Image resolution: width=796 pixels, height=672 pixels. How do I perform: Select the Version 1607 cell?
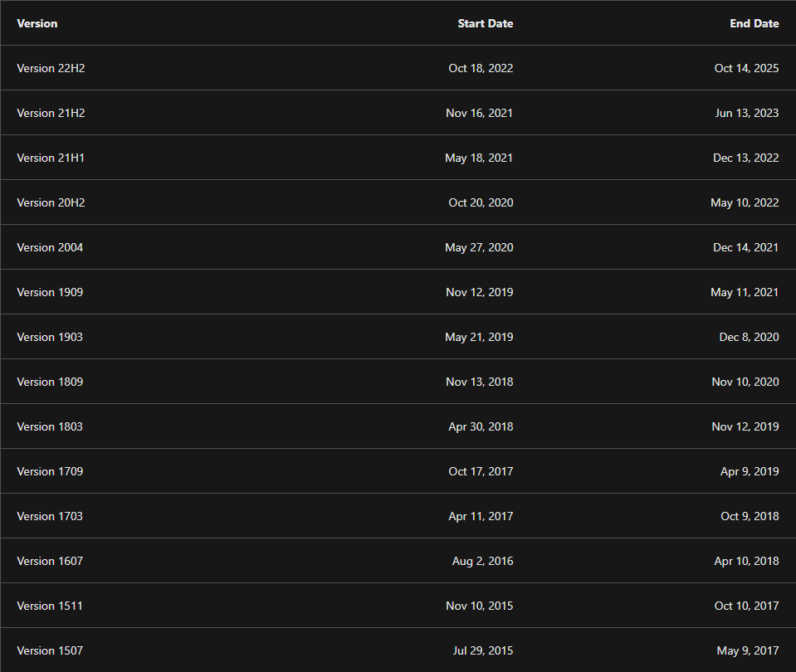50,561
